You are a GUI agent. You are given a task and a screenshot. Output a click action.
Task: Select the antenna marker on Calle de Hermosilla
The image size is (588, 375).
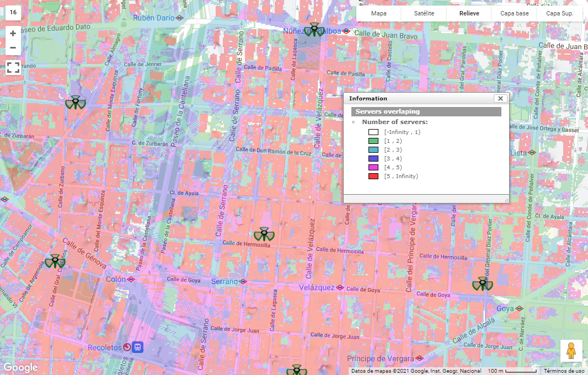click(x=264, y=234)
